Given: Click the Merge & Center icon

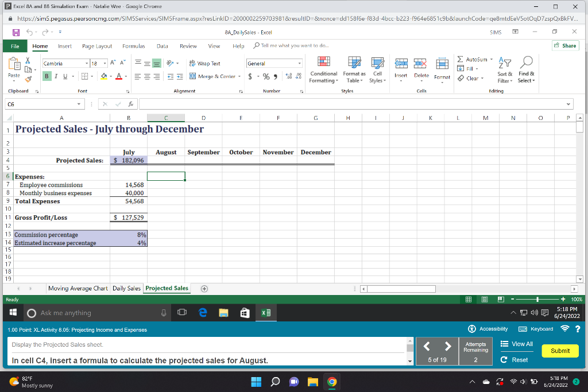Looking at the screenshot, I should click(214, 75).
